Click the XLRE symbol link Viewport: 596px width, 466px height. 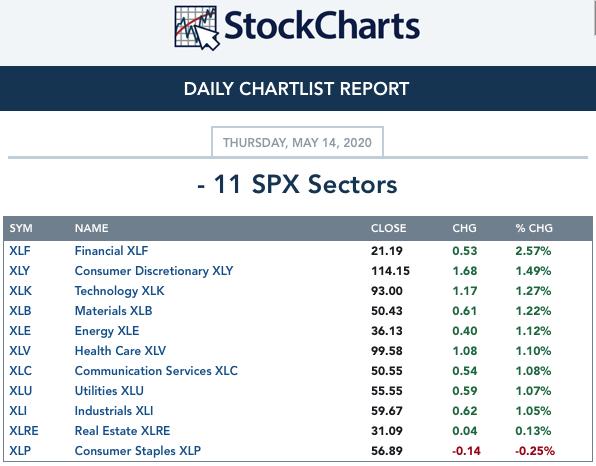click(x=24, y=431)
